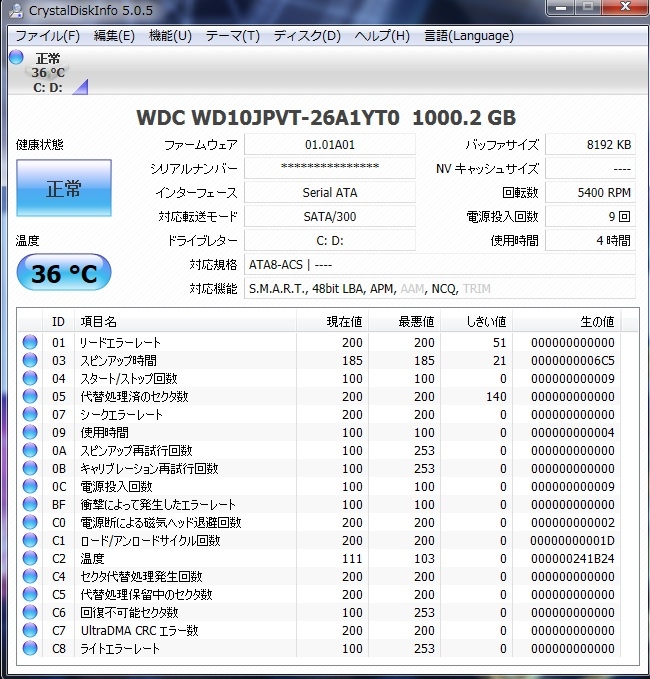
Task: Click current value 111 in 温度 row
Action: tap(352, 558)
